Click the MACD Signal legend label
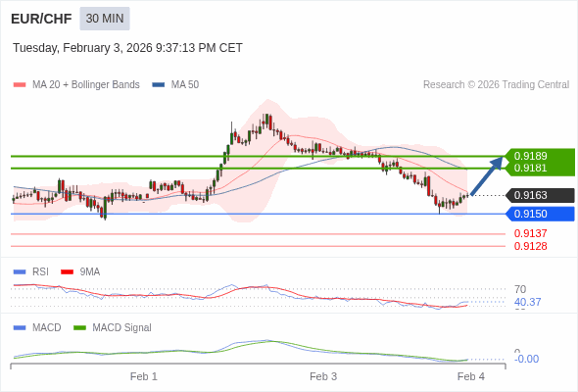The width and height of the screenshot is (578, 392). (122, 328)
